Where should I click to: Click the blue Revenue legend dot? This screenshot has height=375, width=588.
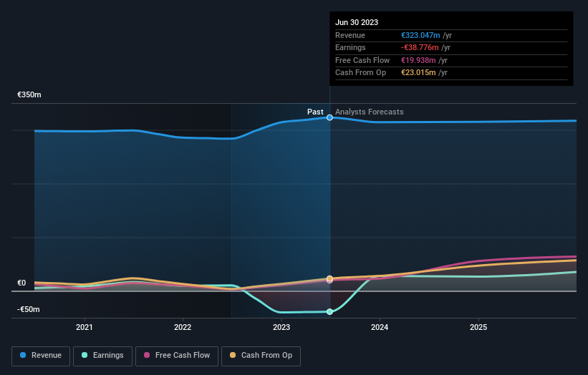click(x=23, y=355)
